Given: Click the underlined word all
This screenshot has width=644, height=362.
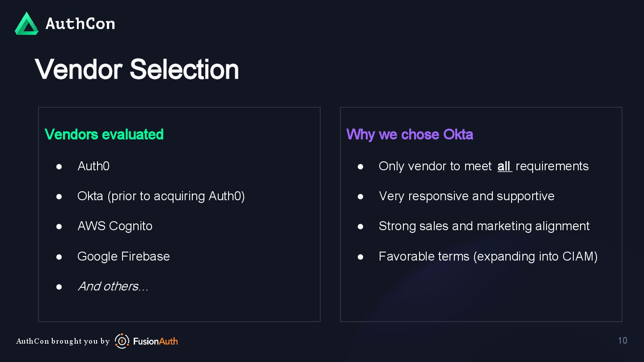Looking at the screenshot, I should click(x=504, y=166).
